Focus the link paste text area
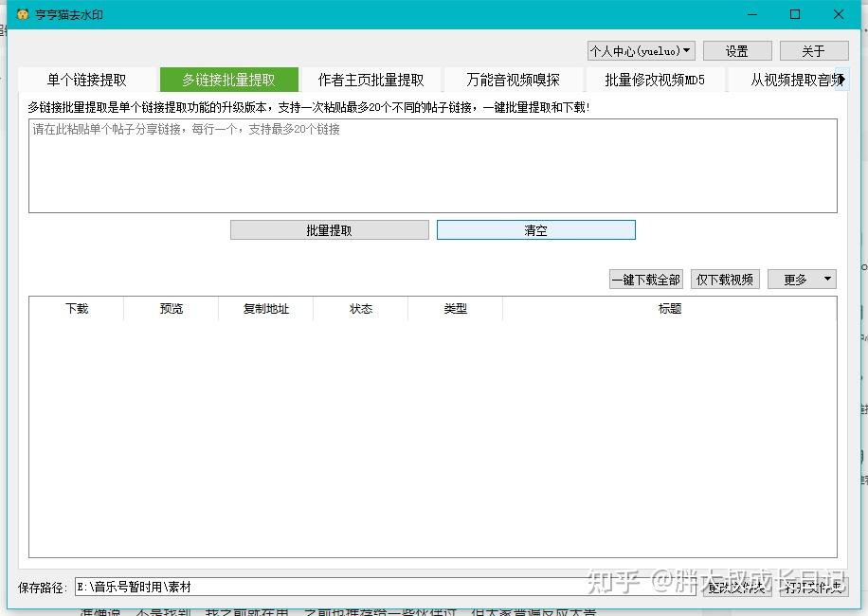The height and width of the screenshot is (616, 868). (x=433, y=166)
